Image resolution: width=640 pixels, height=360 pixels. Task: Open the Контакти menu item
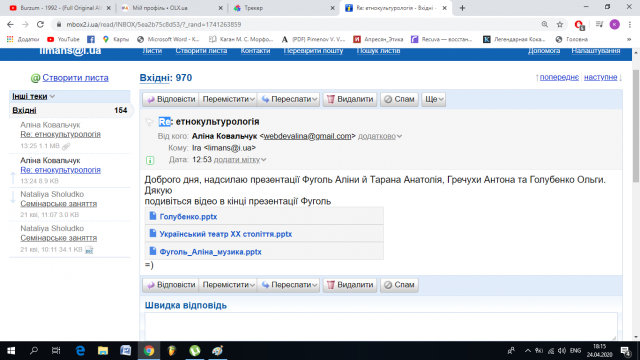(255, 51)
